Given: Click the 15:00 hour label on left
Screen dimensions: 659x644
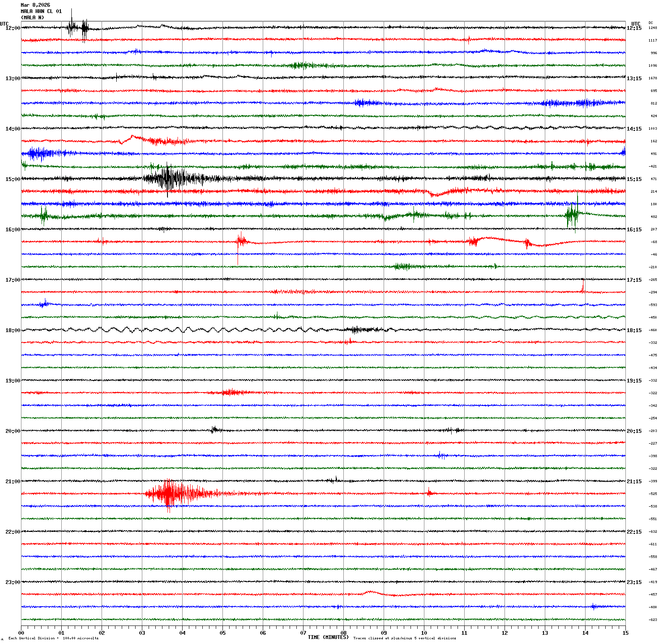Looking at the screenshot, I should 13,179.
